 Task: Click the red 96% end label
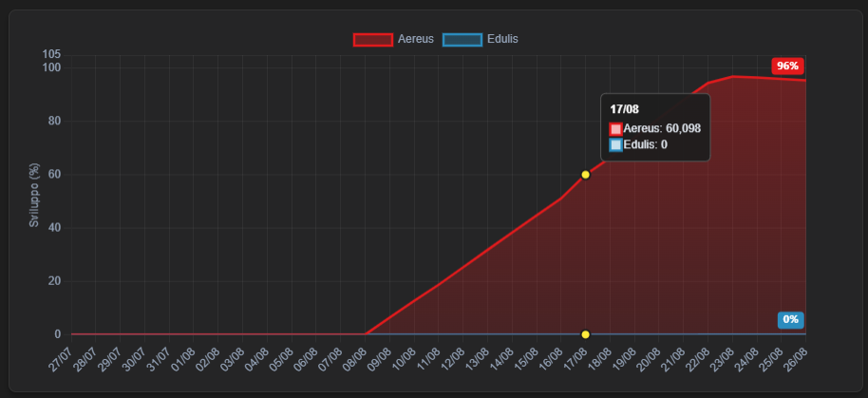coord(787,66)
